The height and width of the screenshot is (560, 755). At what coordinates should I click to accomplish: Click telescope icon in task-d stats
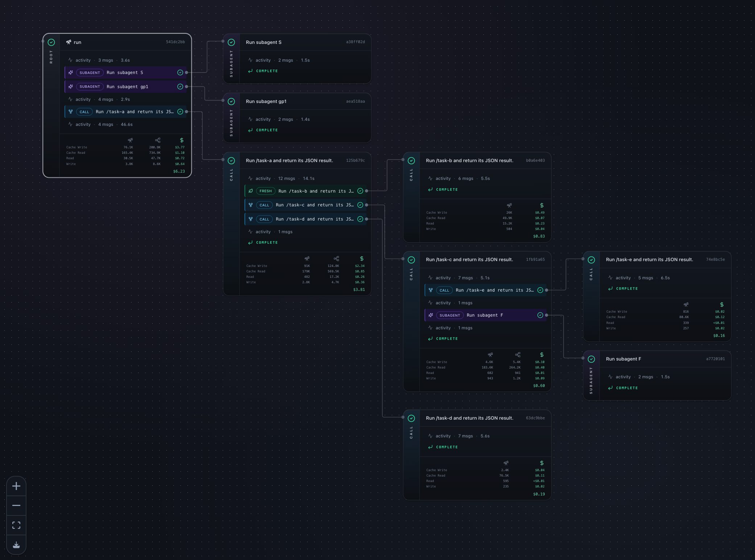[x=506, y=463]
